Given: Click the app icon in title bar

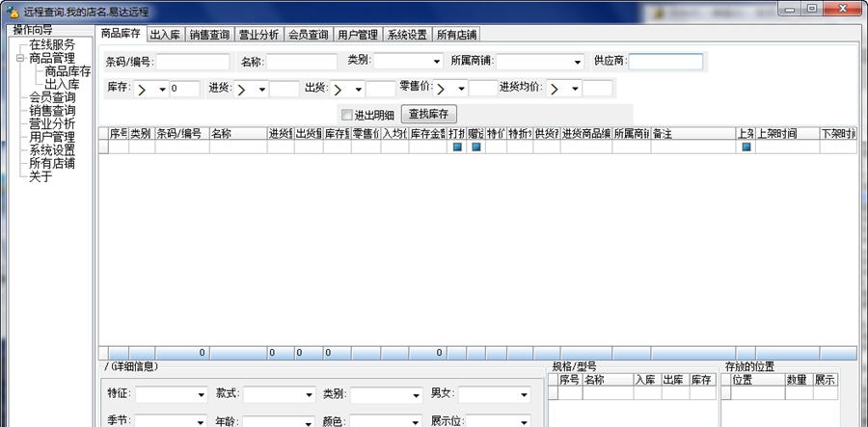Looking at the screenshot, I should (x=13, y=11).
